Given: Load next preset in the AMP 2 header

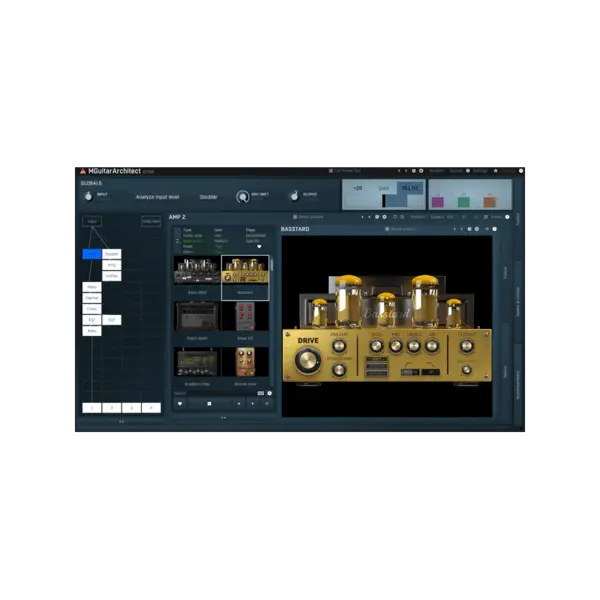Looking at the screenshot, I should [x=369, y=217].
